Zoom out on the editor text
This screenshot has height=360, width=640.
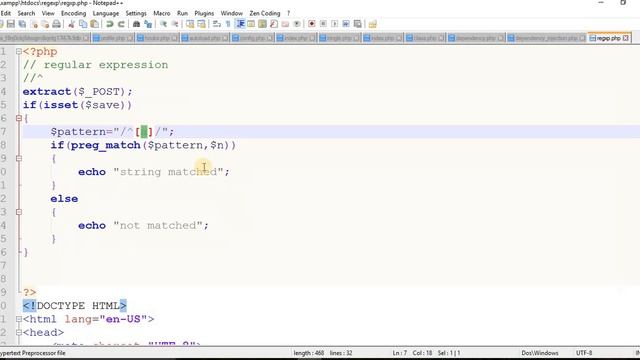point(175,24)
